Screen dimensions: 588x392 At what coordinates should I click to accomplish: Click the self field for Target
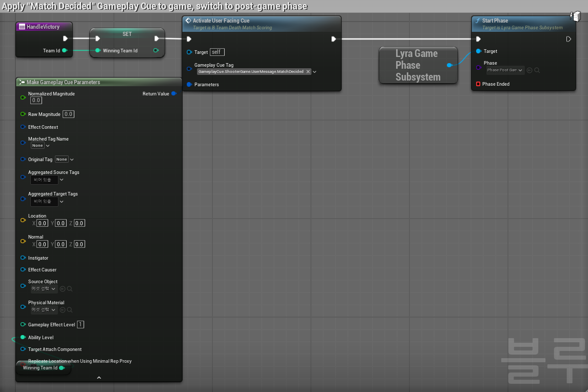pos(217,52)
